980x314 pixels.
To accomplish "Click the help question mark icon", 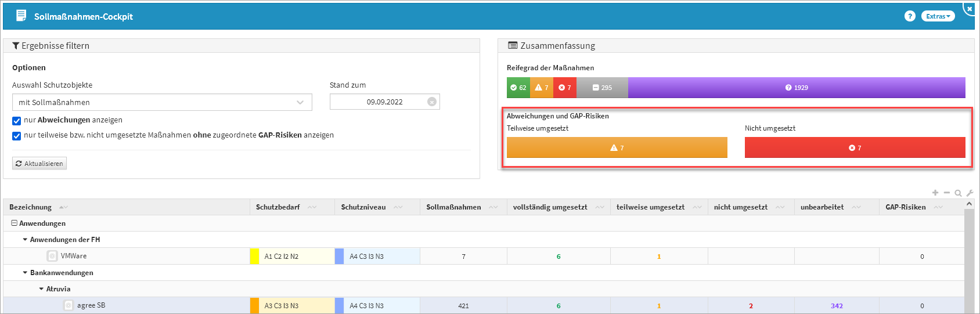I will pyautogui.click(x=910, y=16).
